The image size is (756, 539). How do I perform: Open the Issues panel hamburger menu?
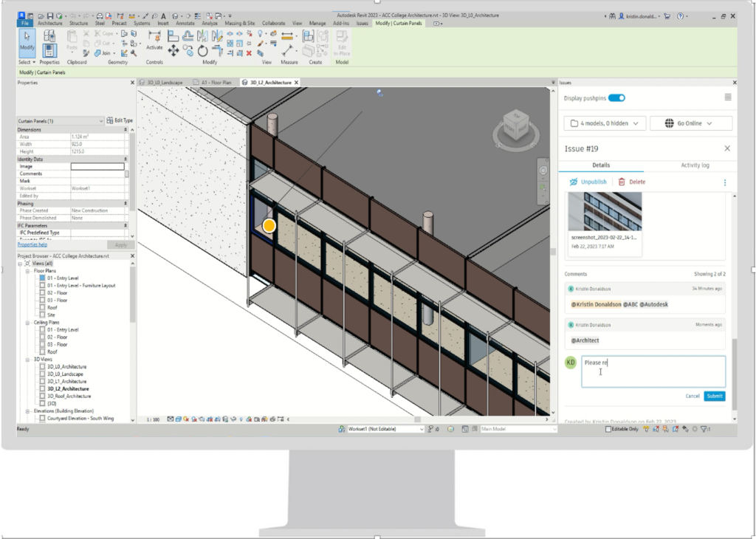728,97
